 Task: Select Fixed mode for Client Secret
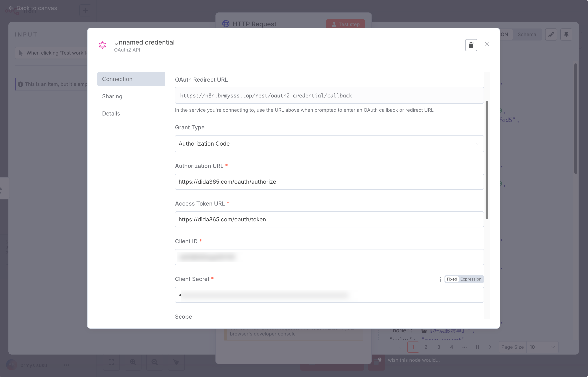452,279
